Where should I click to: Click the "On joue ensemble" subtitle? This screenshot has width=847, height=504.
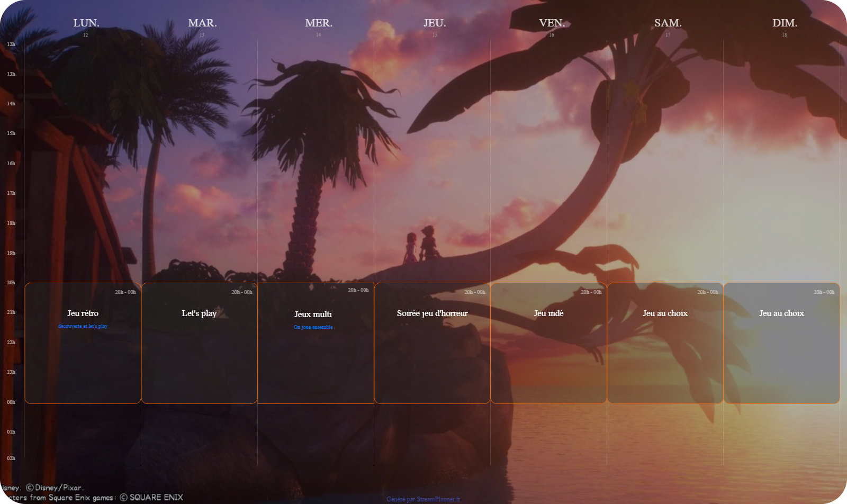click(313, 327)
